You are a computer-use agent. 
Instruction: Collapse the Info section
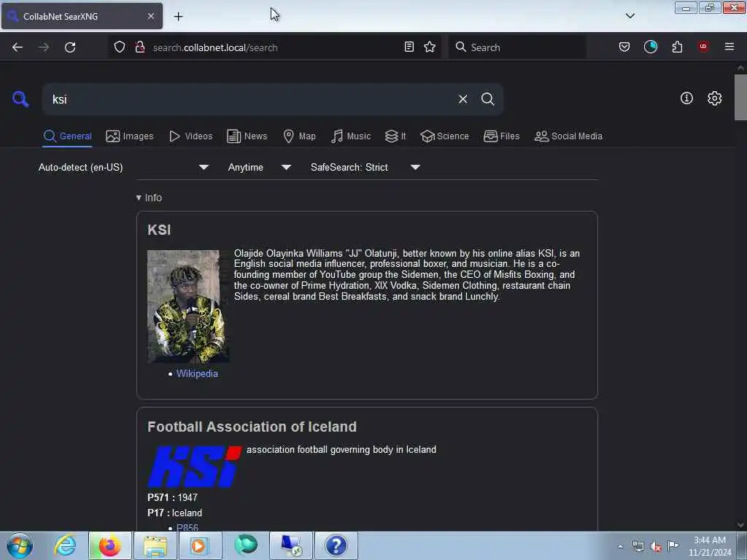click(x=149, y=198)
